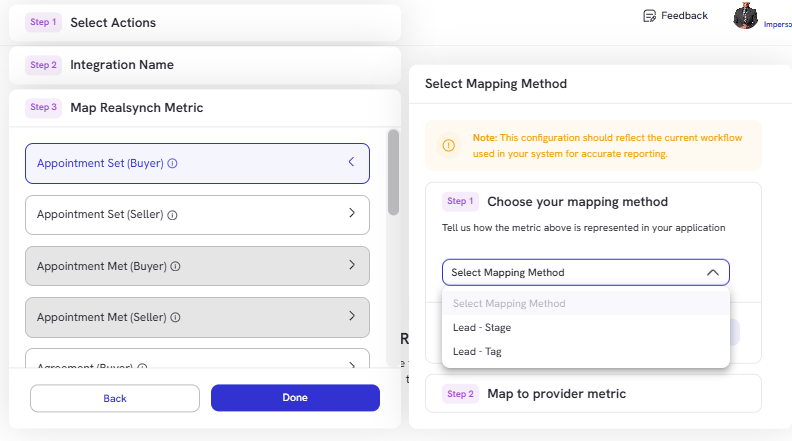Click the Back button

click(115, 399)
